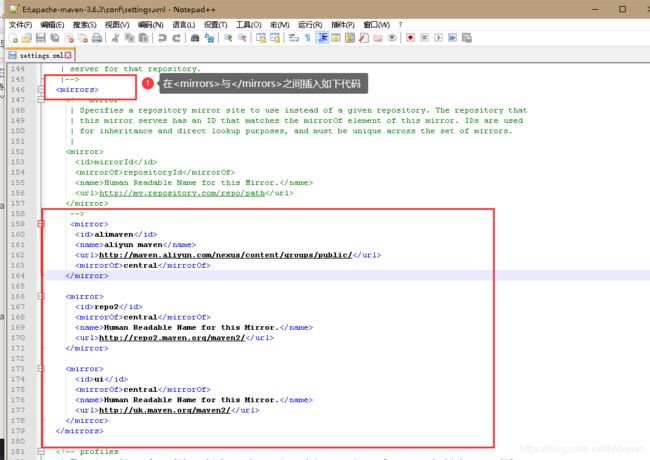
Task: Open the 编辑(E) menu
Action: [52, 25]
